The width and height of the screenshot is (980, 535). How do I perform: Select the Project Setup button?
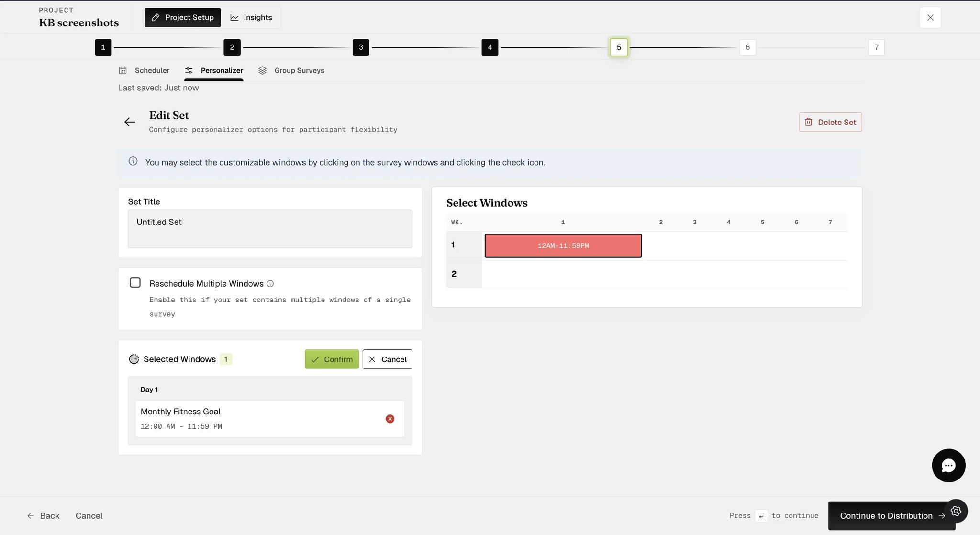click(x=183, y=17)
